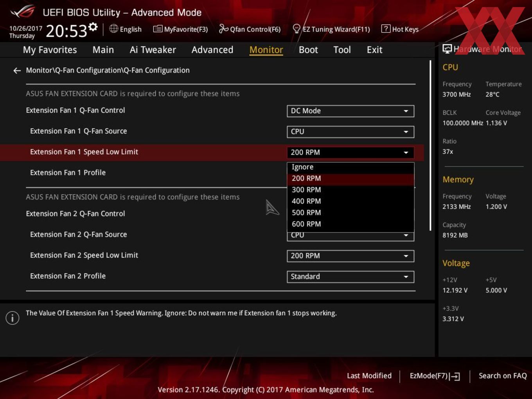The image size is (532, 399).
Task: Click BCLK value 100.0000 MHz
Action: pos(463,123)
